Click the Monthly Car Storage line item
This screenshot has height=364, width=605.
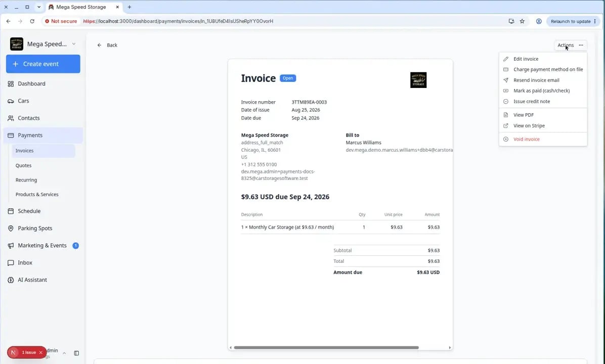(x=287, y=227)
